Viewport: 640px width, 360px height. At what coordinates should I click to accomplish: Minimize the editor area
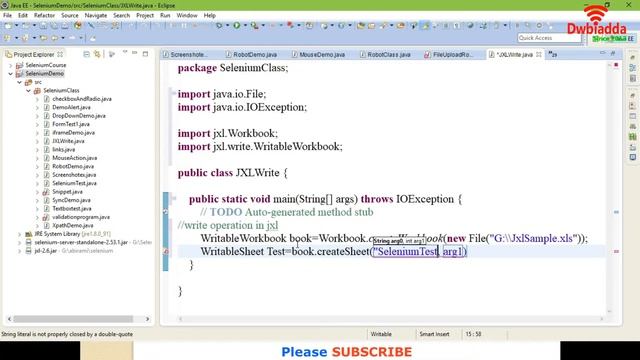[x=602, y=53]
